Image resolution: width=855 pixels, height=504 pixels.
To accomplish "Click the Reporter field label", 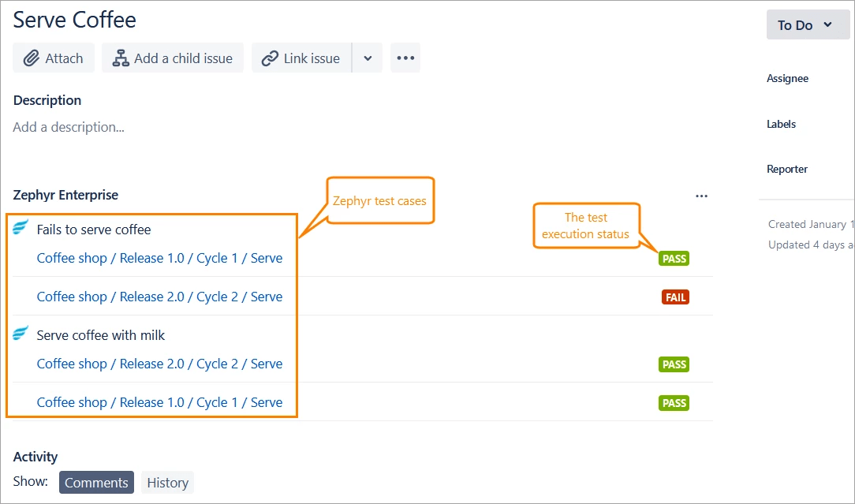I will 787,169.
